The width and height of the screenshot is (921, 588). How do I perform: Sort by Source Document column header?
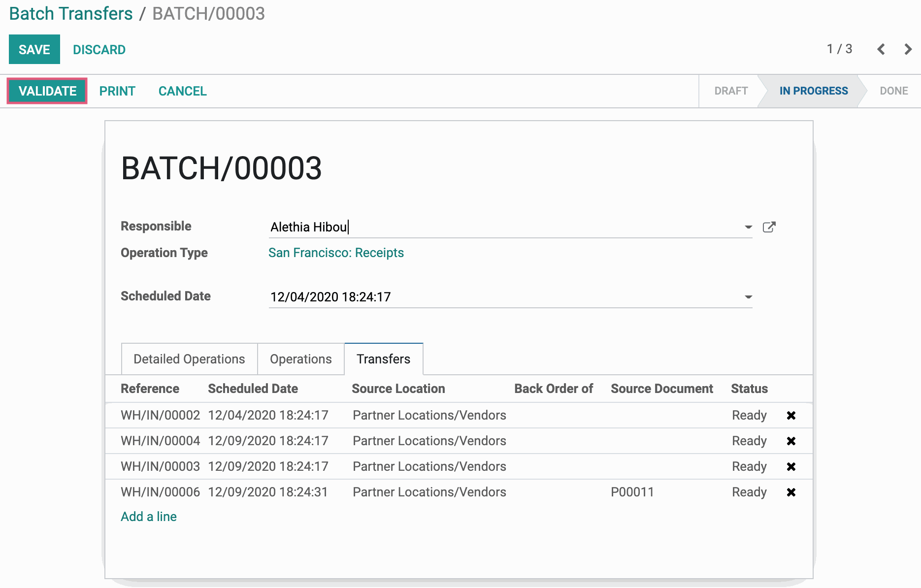coord(662,389)
